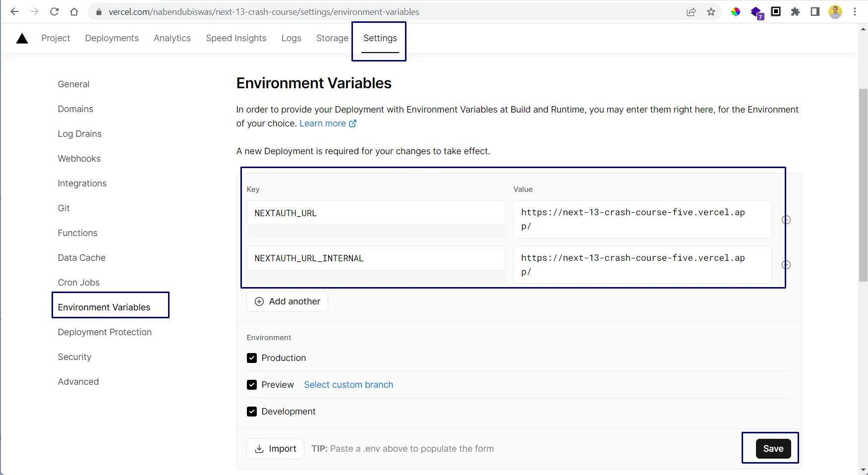Bookmark this page with the star icon
The height and width of the screenshot is (475, 868).
click(x=711, y=12)
